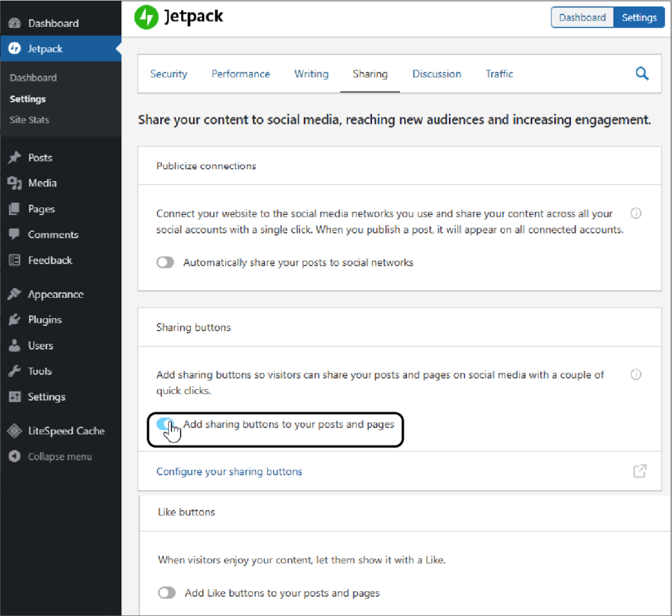The width and height of the screenshot is (672, 616).
Task: Switch to the Traffic tab
Action: click(499, 73)
